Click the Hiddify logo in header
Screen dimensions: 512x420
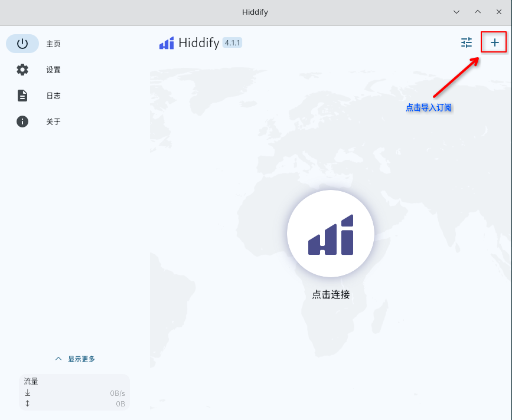pyautogui.click(x=167, y=43)
